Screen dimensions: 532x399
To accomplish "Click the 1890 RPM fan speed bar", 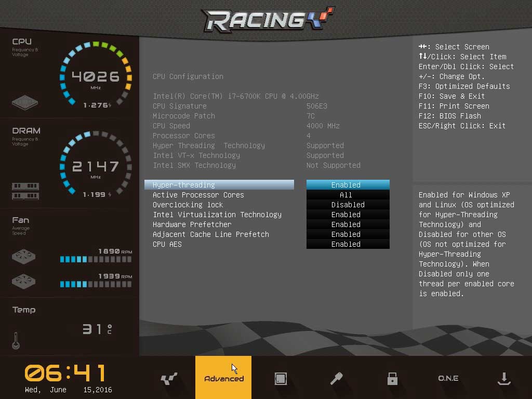I will tap(96, 260).
